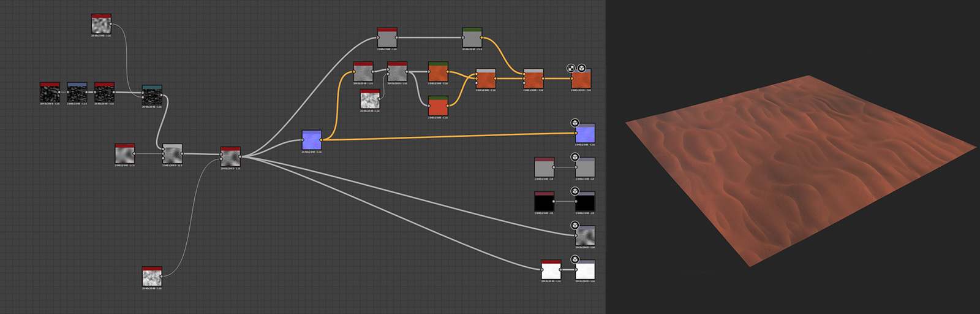Select the first red-header black pattern node in the chain

click(50, 92)
